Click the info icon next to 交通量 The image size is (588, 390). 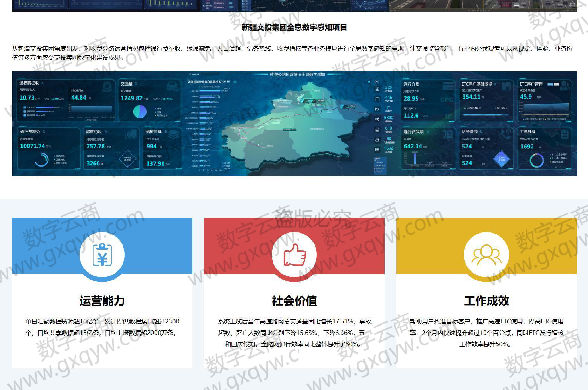click(136, 84)
